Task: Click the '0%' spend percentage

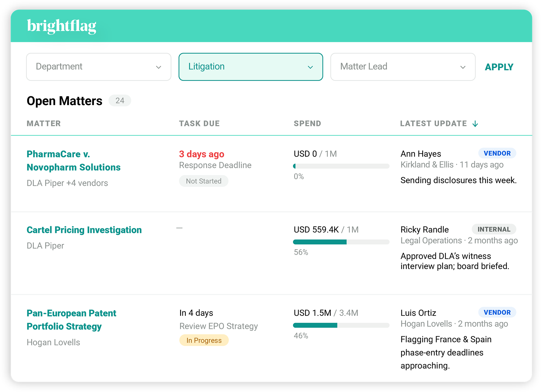Action: [299, 177]
